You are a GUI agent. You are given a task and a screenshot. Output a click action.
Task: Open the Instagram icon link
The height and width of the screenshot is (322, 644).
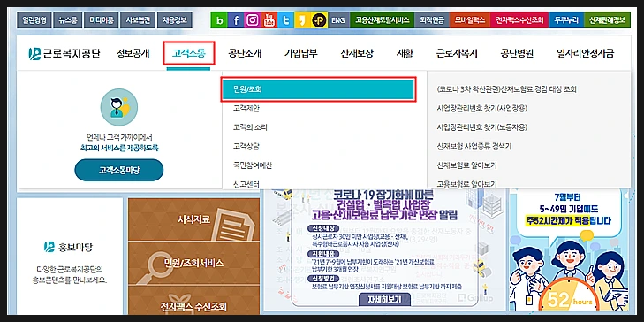pos(253,19)
